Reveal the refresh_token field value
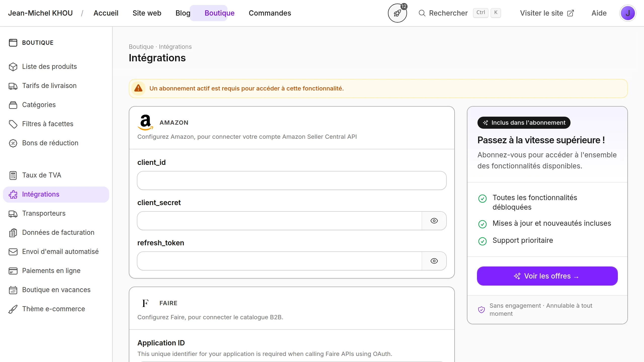The width and height of the screenshot is (644, 362). point(434,261)
